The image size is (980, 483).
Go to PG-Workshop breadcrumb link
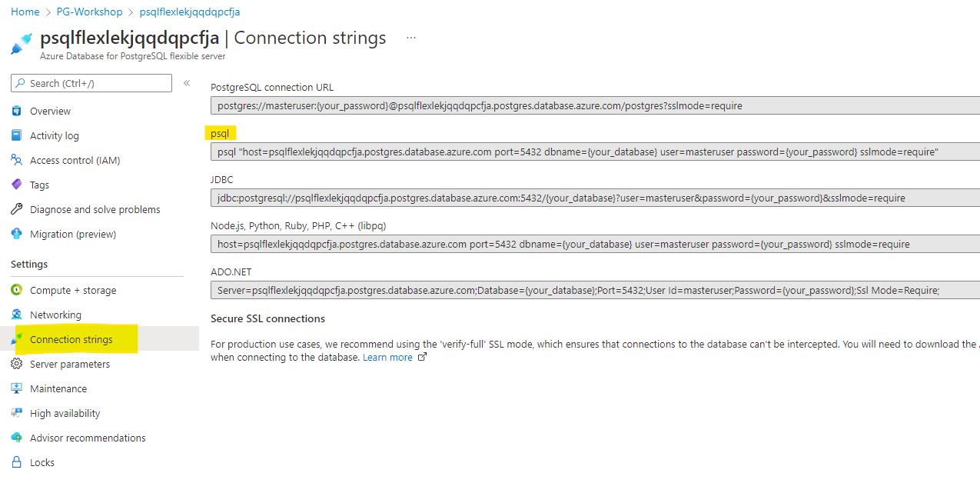click(89, 12)
